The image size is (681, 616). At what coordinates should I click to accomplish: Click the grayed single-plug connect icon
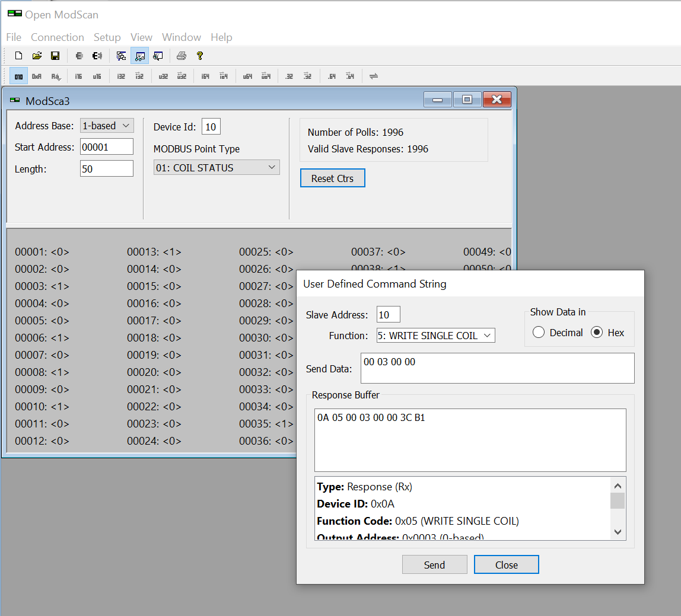[79, 56]
